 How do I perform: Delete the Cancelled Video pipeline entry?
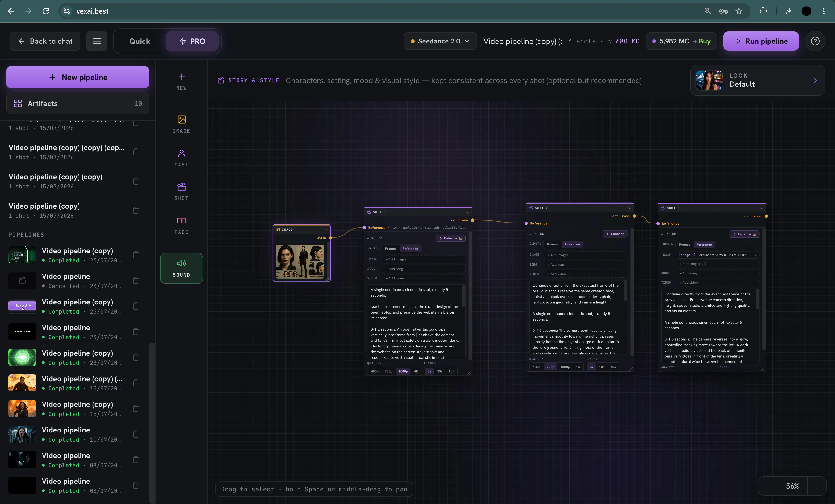pyautogui.click(x=136, y=281)
